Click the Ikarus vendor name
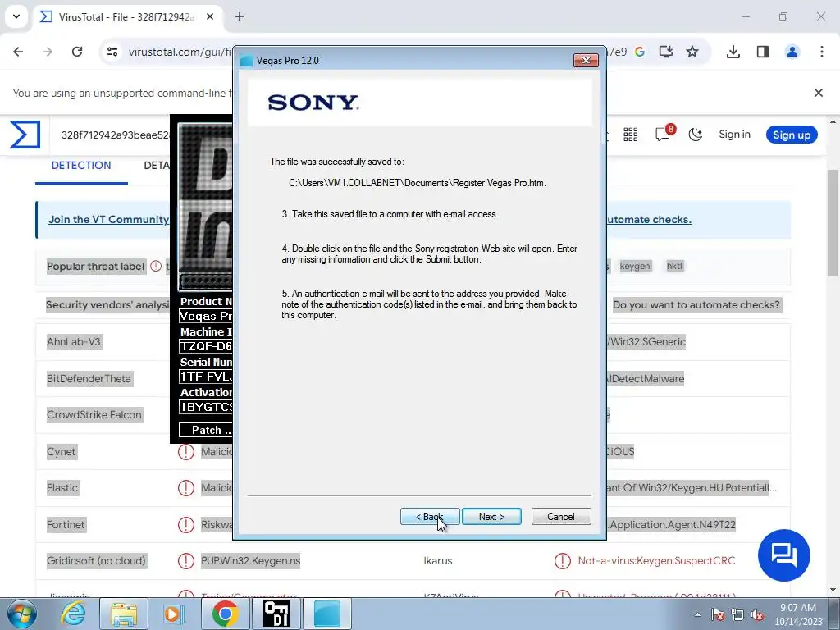Screen dimensions: 840x630 tap(438, 561)
